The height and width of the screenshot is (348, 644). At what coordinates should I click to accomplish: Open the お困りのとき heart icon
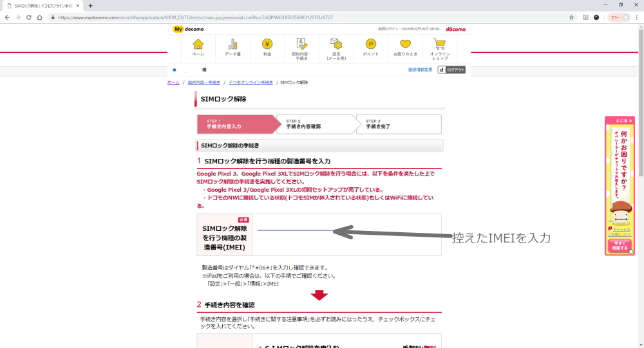[x=405, y=44]
